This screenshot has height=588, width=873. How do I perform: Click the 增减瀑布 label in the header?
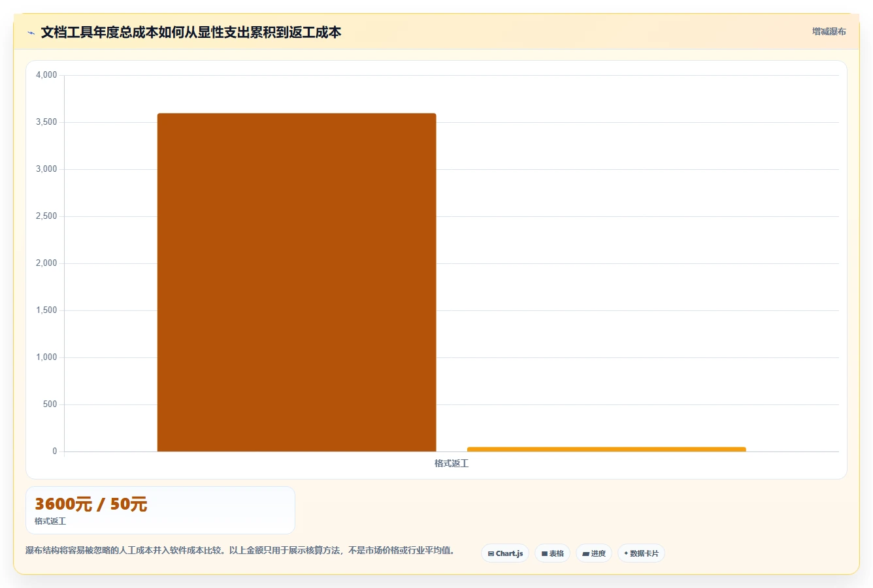(x=829, y=31)
